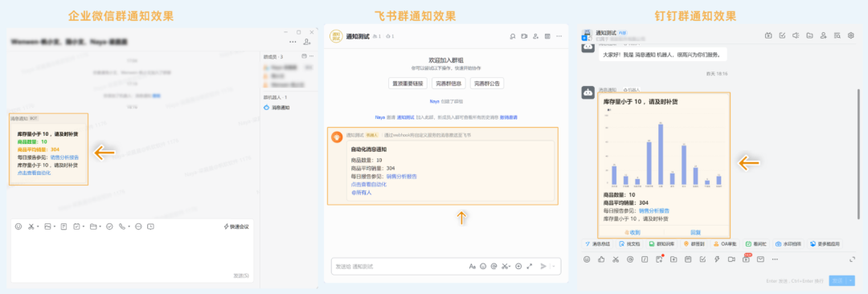Click the 置顶重要链接 button in Feishu
The height and width of the screenshot is (294, 868).
[x=408, y=84]
